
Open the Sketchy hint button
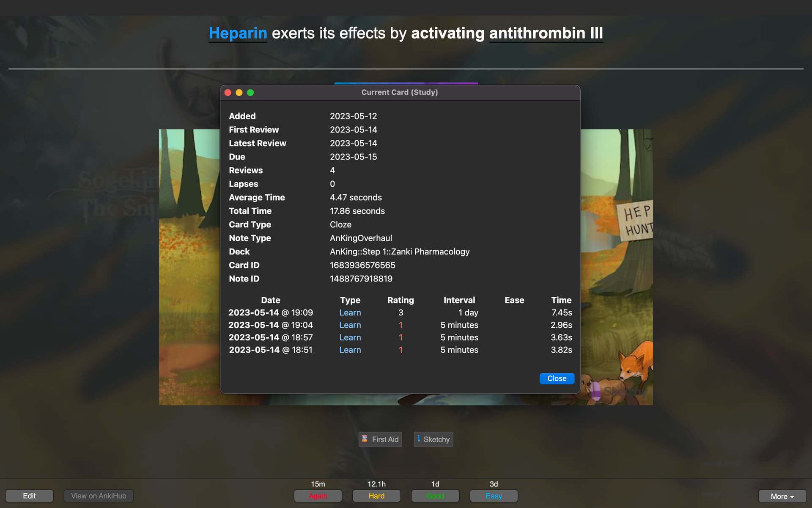(433, 439)
